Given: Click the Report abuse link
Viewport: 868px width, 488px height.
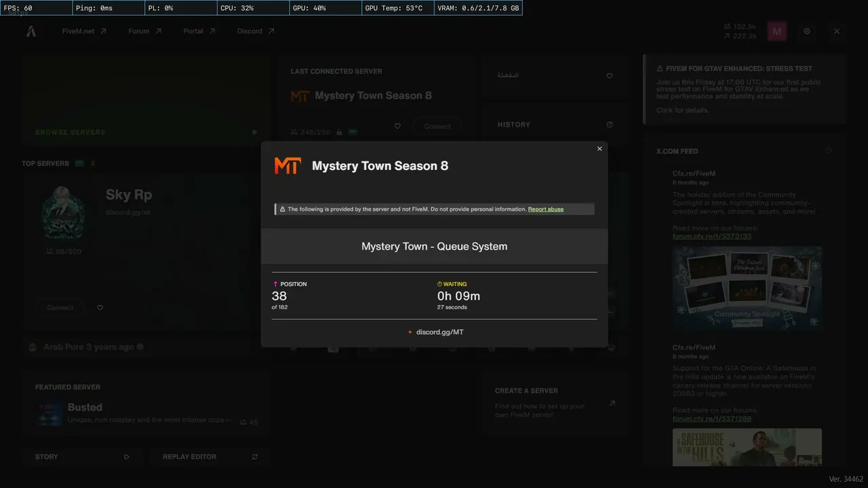Looking at the screenshot, I should (x=546, y=209).
